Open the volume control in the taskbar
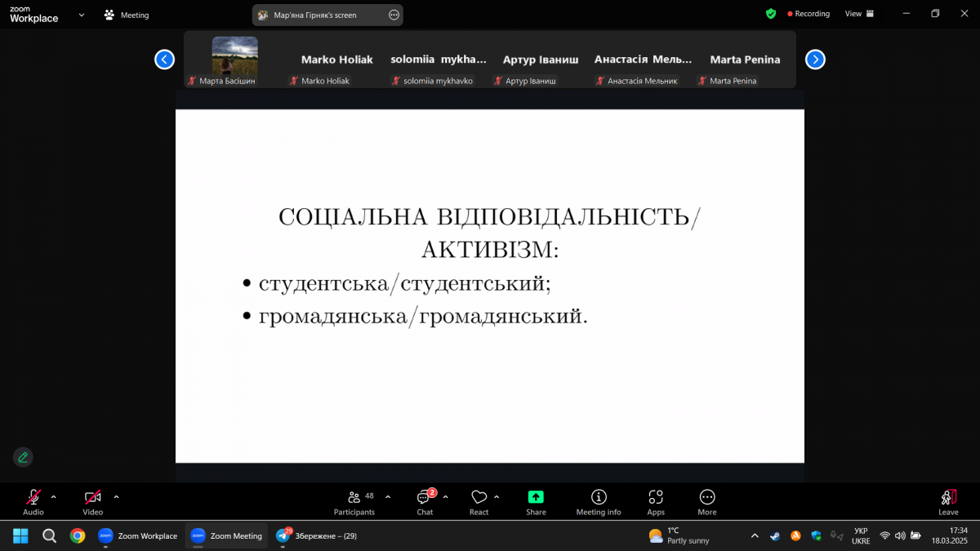This screenshot has height=551, width=980. tap(899, 535)
